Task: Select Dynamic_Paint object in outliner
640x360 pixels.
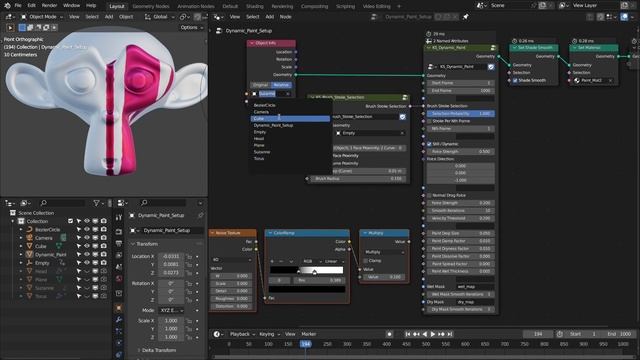Action: (x=51, y=254)
